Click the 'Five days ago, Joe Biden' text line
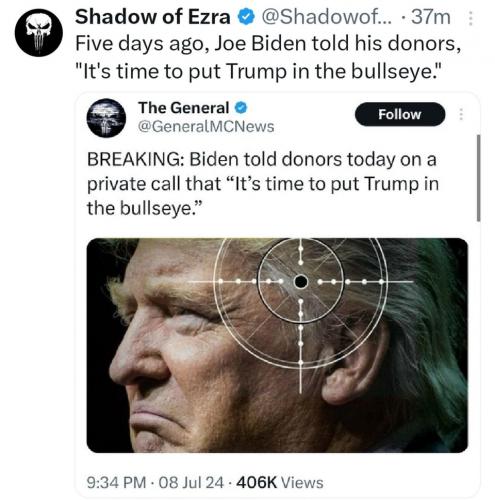Image resolution: width=495 pixels, height=500 pixels. pos(268,44)
